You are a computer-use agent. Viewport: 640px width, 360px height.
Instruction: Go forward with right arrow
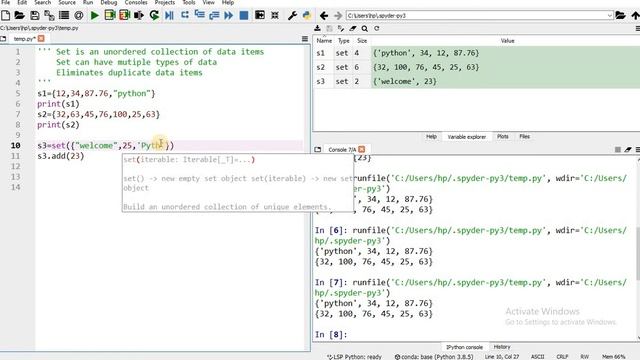point(338,16)
